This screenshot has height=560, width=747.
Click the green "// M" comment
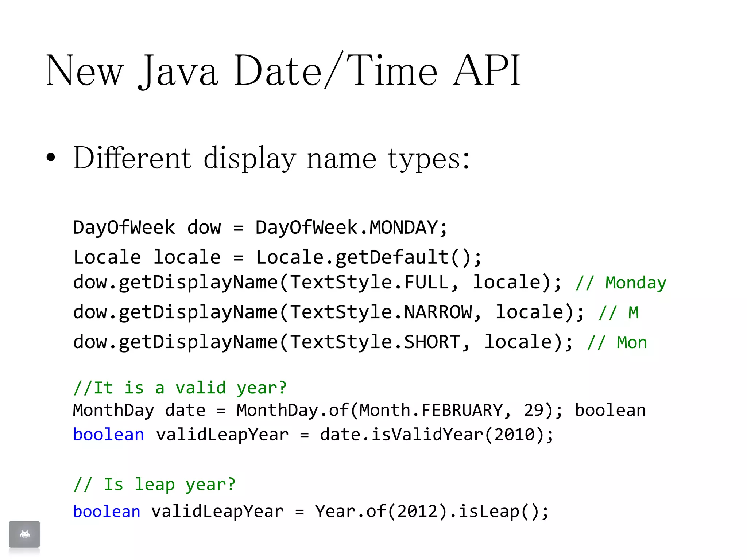[619, 313]
